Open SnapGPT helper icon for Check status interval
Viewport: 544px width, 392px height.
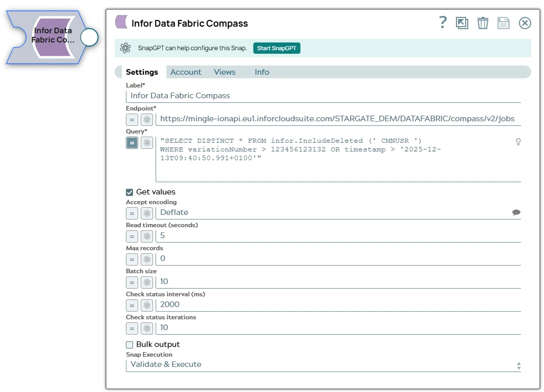coord(147,306)
